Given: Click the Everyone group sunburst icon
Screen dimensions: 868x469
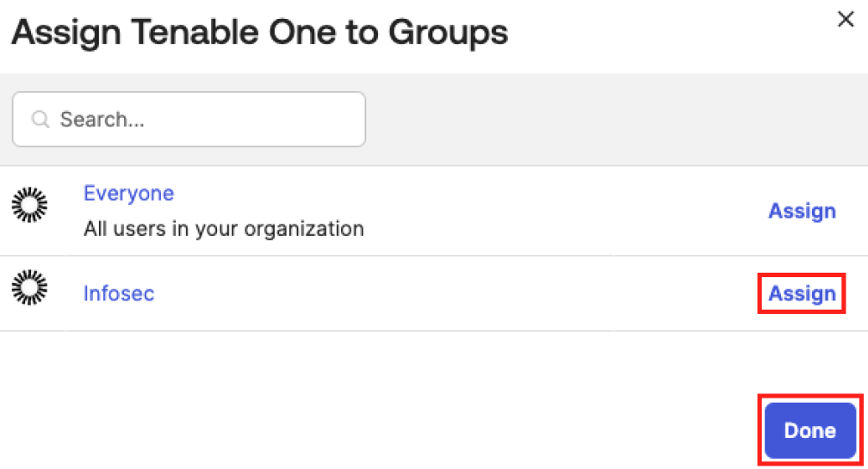Looking at the screenshot, I should point(29,205).
